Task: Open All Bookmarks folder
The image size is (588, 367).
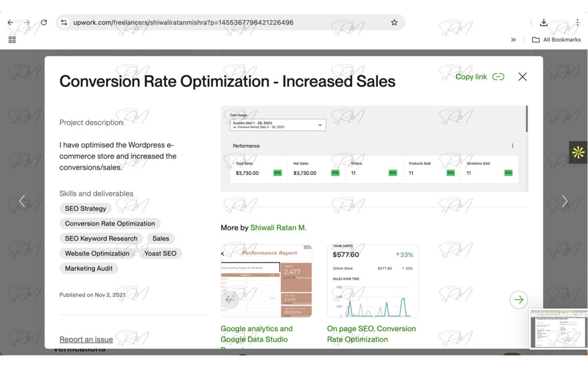Action: pyautogui.click(x=556, y=40)
